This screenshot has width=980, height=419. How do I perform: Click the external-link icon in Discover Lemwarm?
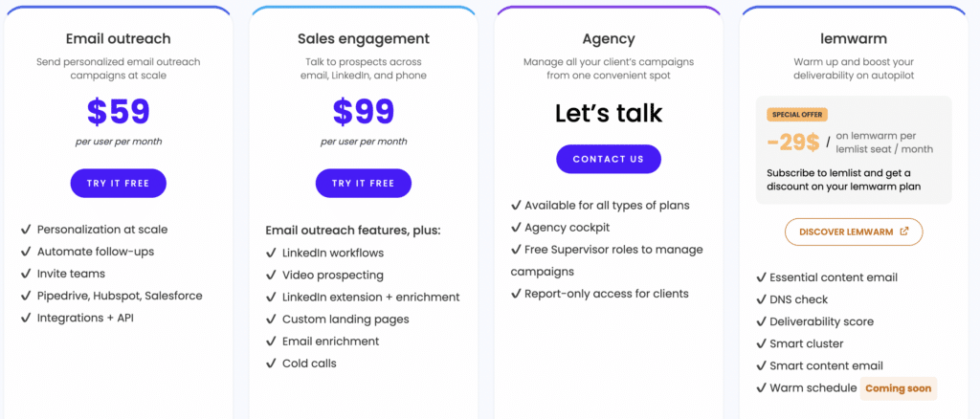(903, 232)
